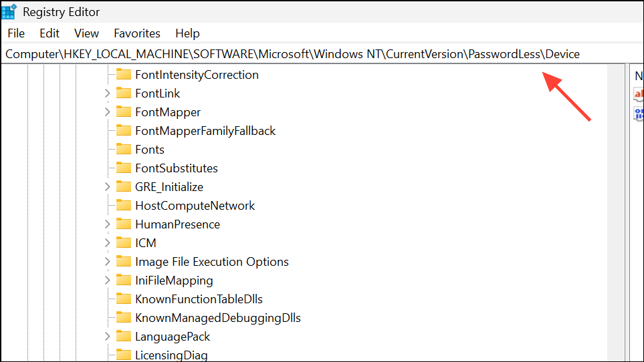Screen dimensions: 644x362
Task: Expand the GRE_Initialize key
Action: click(x=107, y=186)
